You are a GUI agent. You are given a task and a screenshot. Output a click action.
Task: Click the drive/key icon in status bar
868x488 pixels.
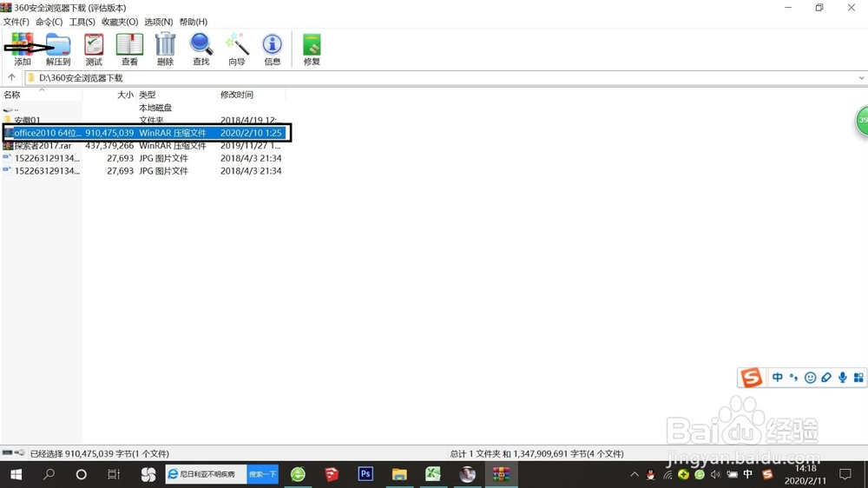coord(13,453)
